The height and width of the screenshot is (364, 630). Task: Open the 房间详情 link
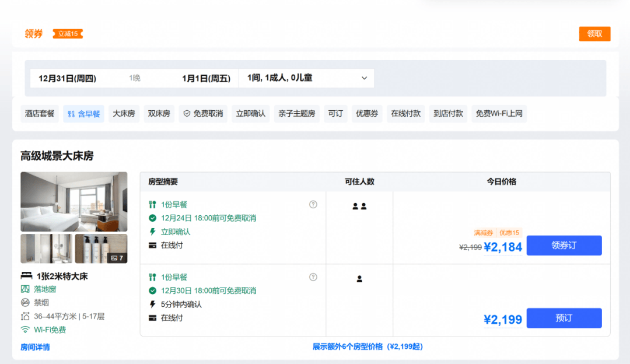[x=35, y=347]
